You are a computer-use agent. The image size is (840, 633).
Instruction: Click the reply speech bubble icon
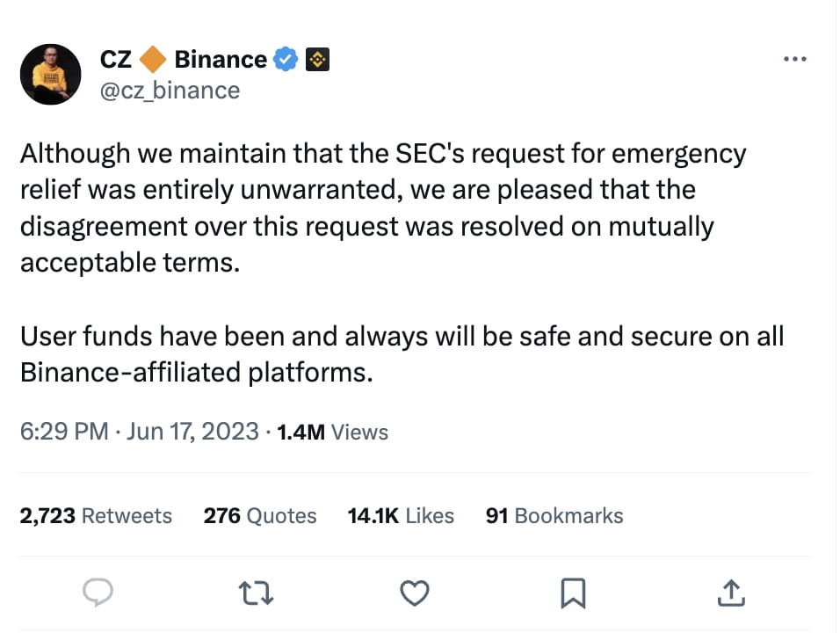click(x=99, y=594)
